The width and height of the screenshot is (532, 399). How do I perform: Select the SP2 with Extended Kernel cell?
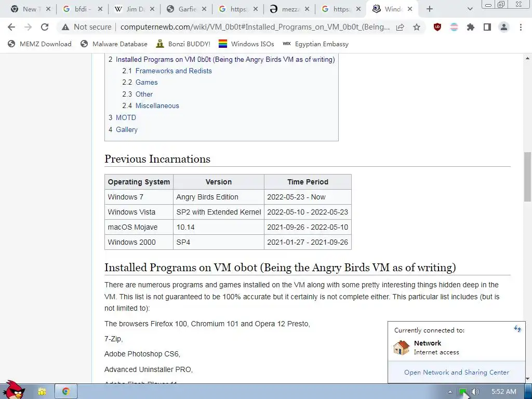tap(219, 212)
